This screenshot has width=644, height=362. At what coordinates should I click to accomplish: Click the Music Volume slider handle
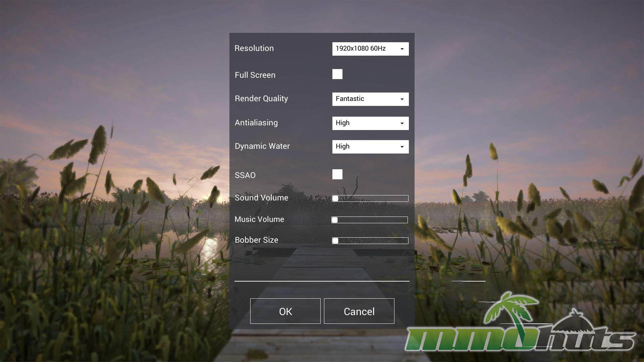[x=334, y=220]
